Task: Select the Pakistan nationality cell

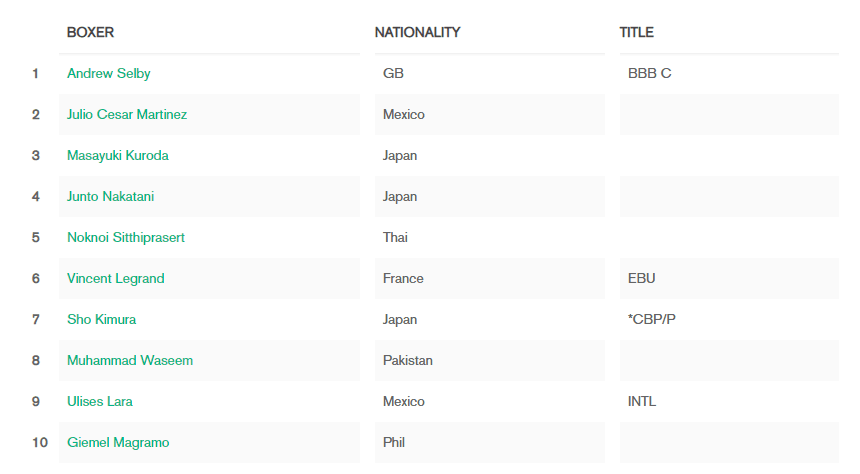Action: pos(490,360)
